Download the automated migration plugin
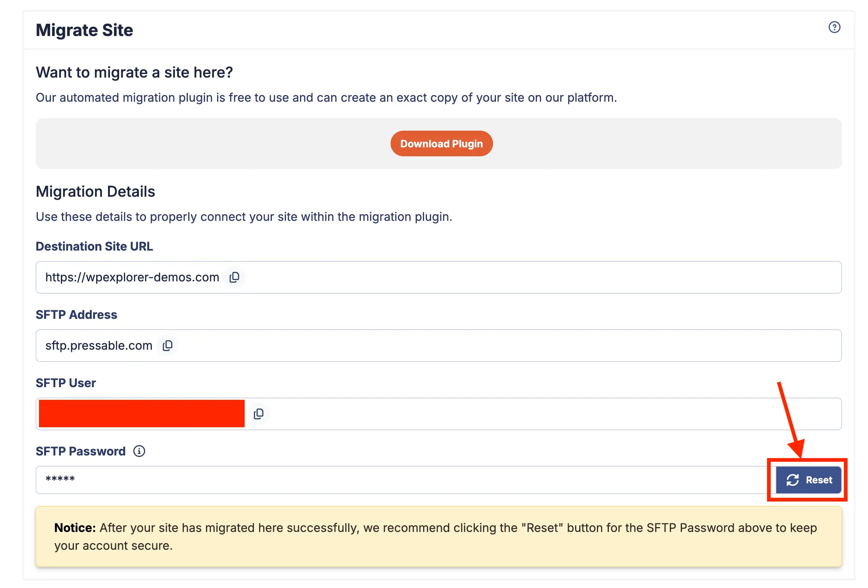The image size is (868, 588). point(441,143)
